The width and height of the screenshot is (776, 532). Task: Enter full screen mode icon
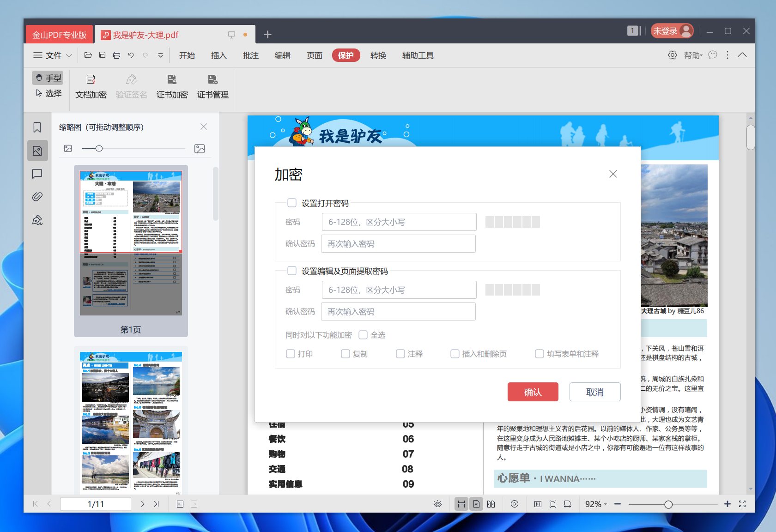coord(742,504)
